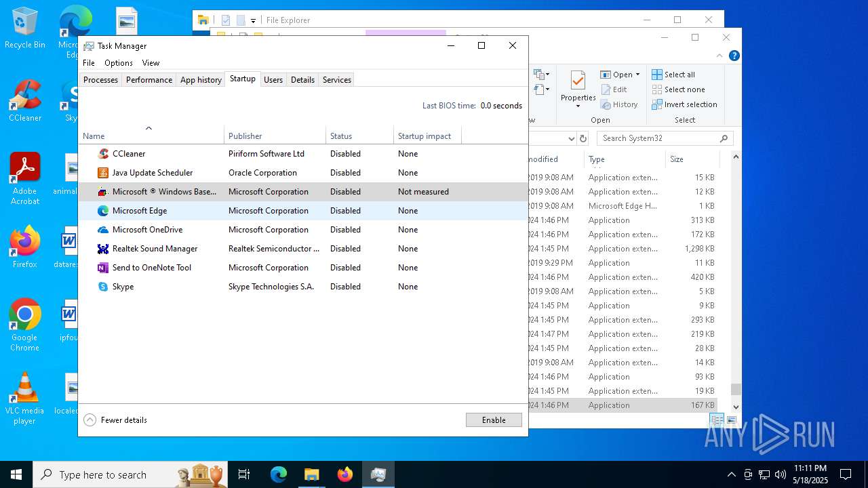Viewport: 868px width, 488px height.
Task: Sort by Startup impact column
Action: [427, 136]
